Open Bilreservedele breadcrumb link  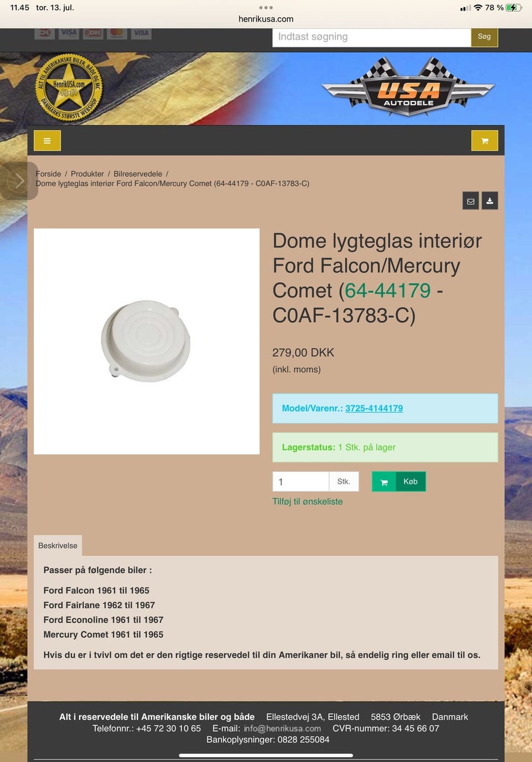pos(138,174)
